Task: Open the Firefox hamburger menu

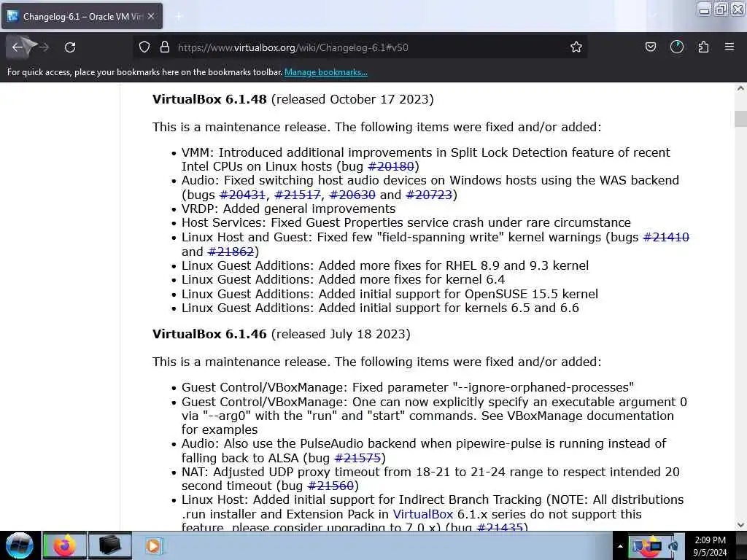Action: [x=729, y=47]
